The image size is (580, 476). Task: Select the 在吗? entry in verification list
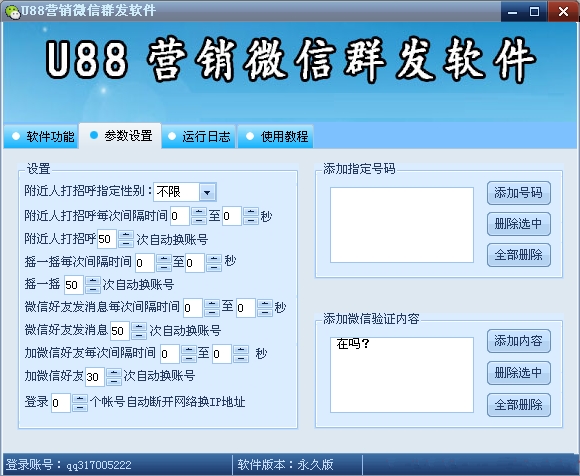[353, 344]
